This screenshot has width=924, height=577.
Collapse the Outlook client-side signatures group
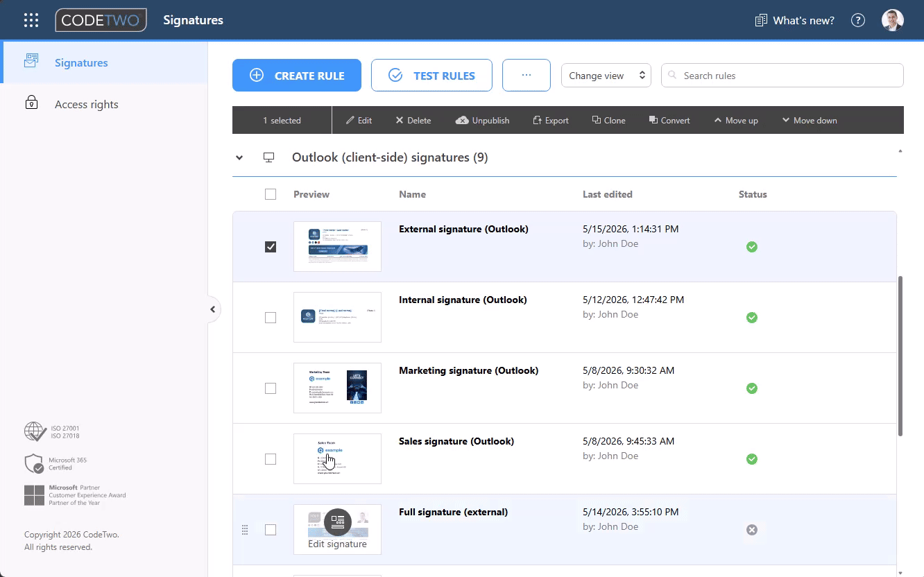[239, 157]
